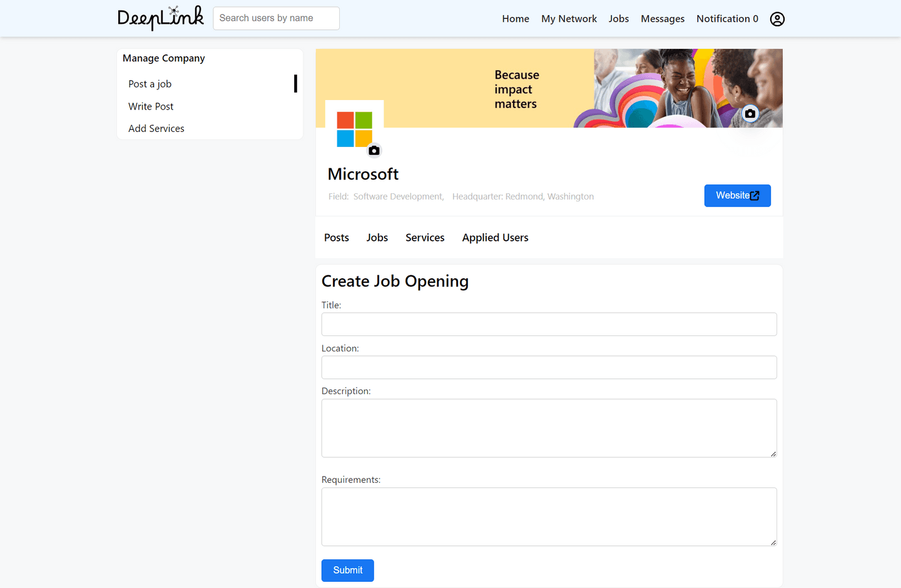Open My Network page
The height and width of the screenshot is (588, 901).
[569, 19]
